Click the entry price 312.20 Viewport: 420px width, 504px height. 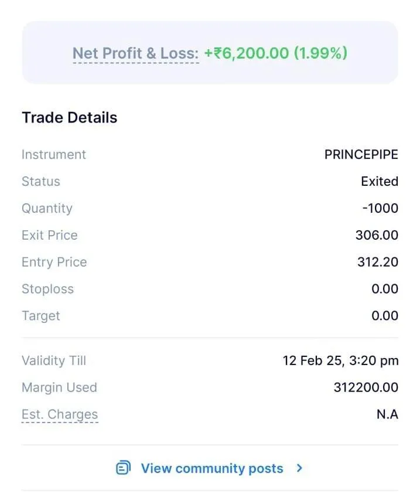(x=378, y=262)
